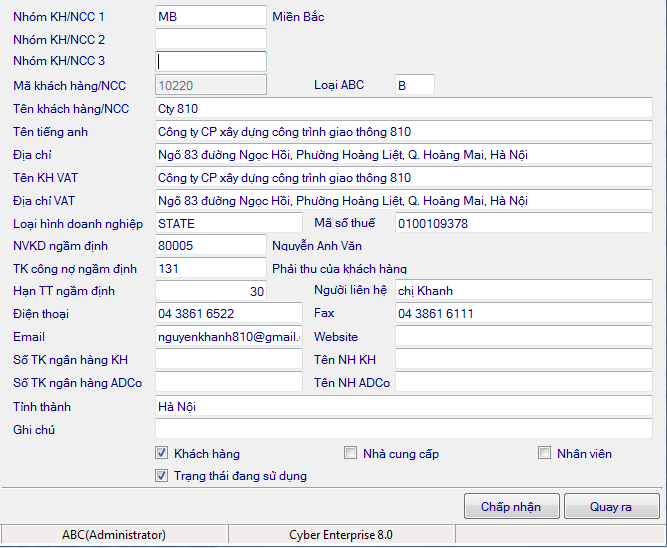Focus the Nhóm KH/NCC 1 field
Image resolution: width=667 pixels, height=548 pixels.
point(211,16)
